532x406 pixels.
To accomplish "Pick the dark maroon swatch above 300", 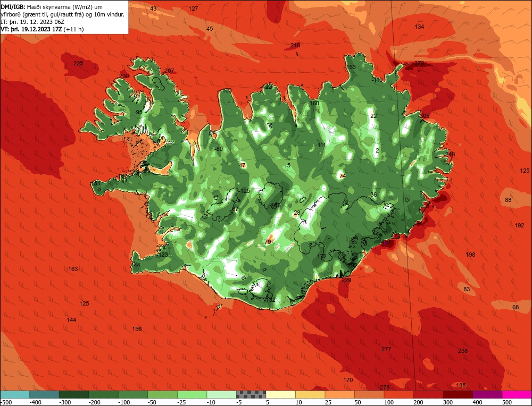I will tap(458, 394).
